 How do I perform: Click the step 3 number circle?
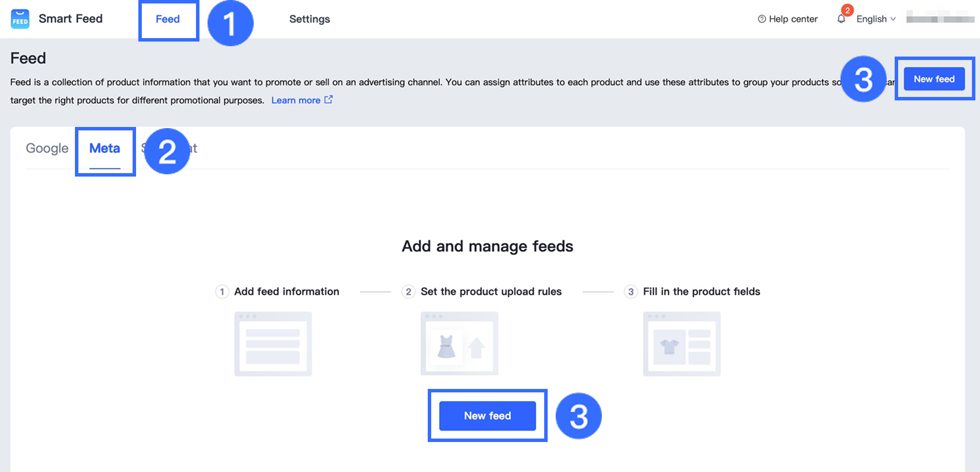point(631,291)
